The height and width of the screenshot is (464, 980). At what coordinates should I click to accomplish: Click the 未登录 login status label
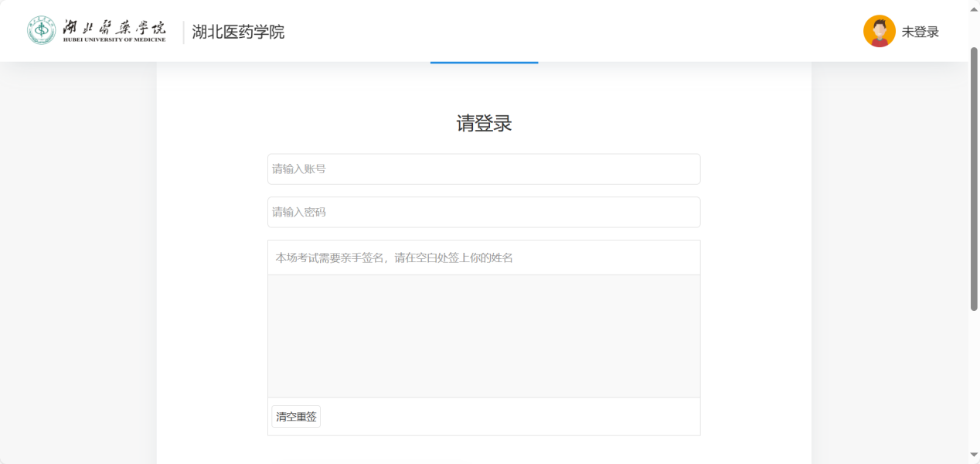click(x=920, y=32)
